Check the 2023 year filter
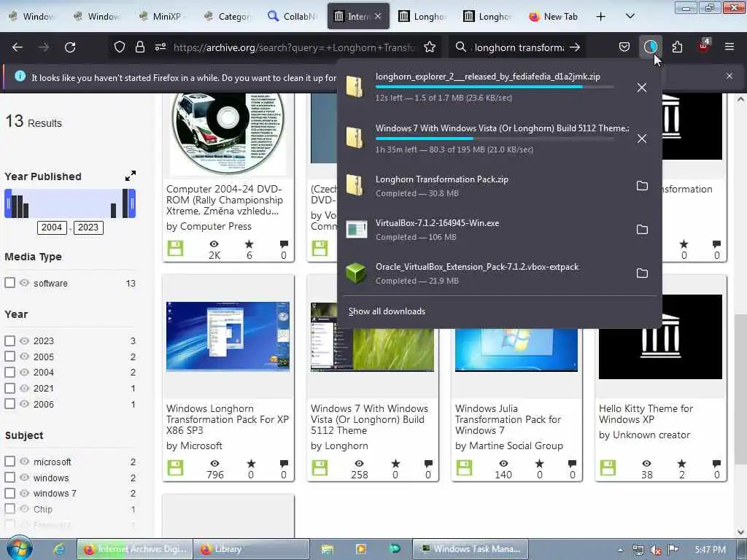Viewport: 747px width, 560px height. [x=10, y=341]
